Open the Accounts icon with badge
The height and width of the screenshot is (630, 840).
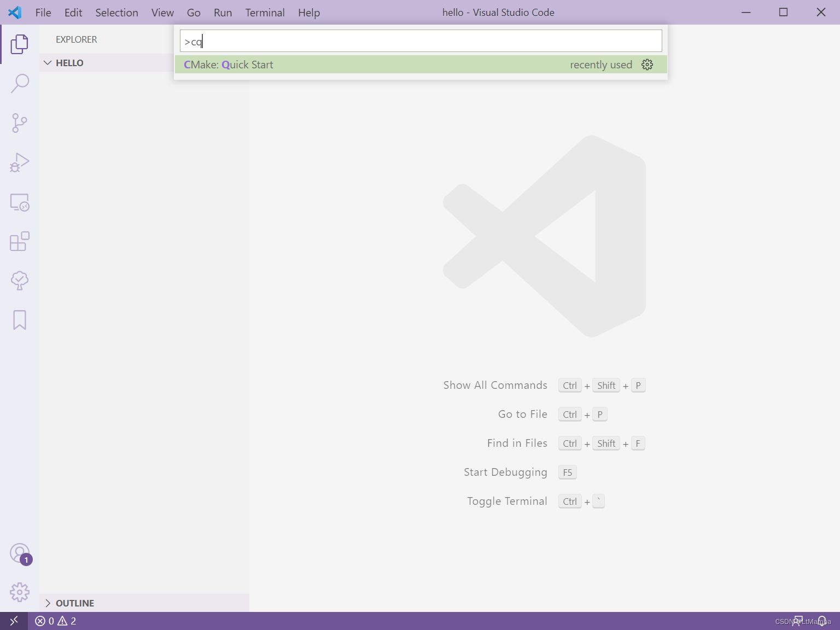[20, 553]
